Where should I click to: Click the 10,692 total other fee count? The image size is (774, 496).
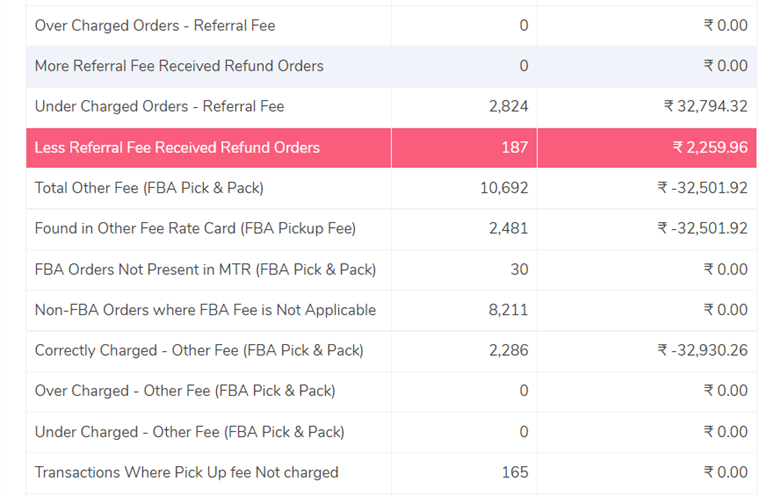tap(504, 188)
